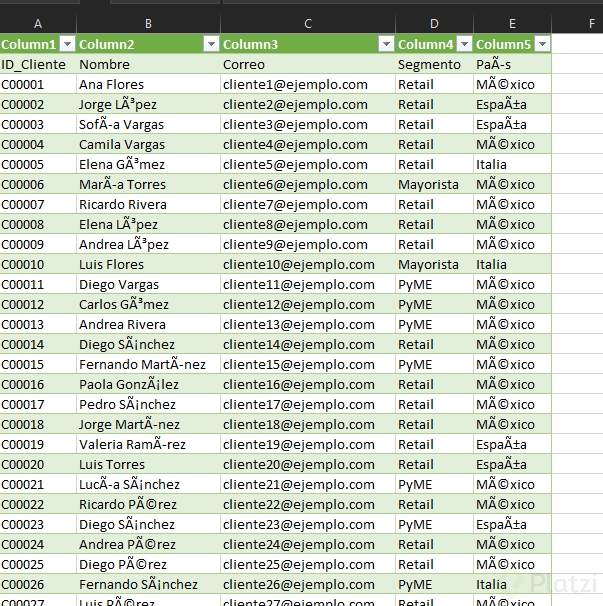Select column E header
Viewport: 603px width, 606px height.
pyautogui.click(x=513, y=24)
